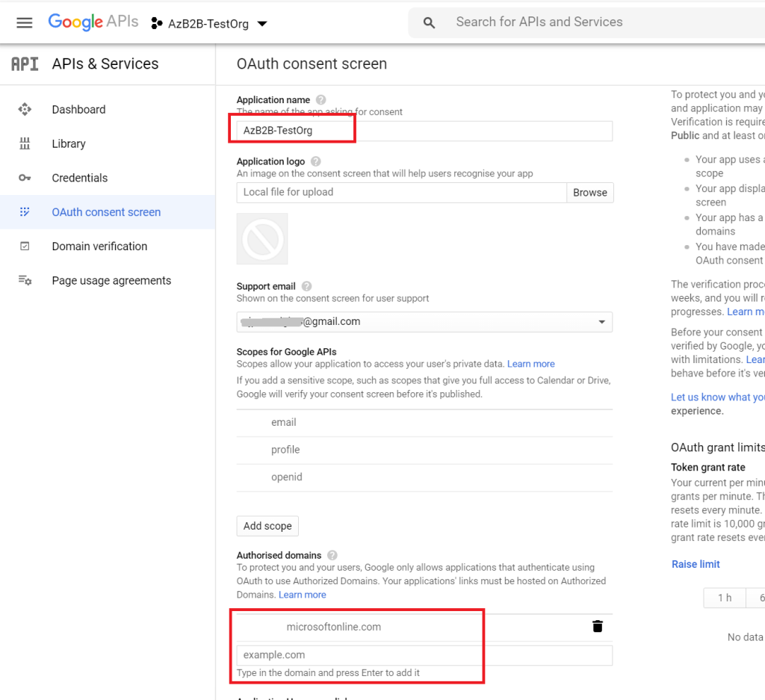This screenshot has height=700, width=765.
Task: Click the example.com domain input field
Action: coord(424,655)
